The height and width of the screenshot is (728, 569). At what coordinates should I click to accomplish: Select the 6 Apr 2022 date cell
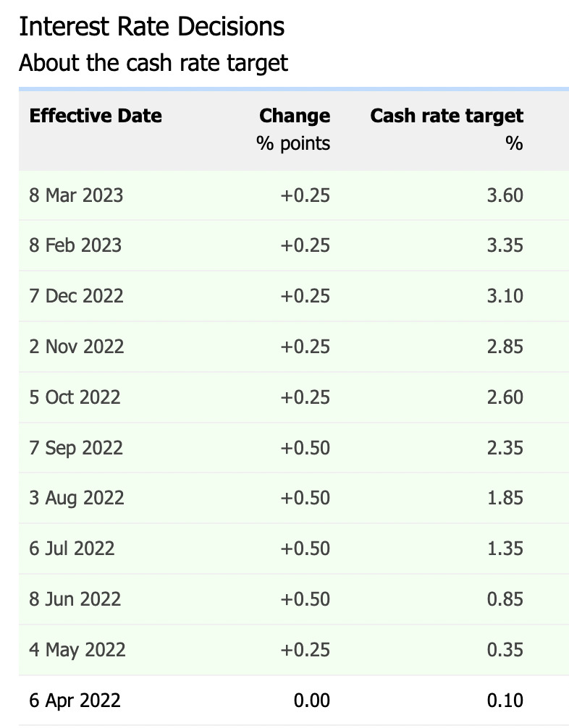click(x=75, y=701)
